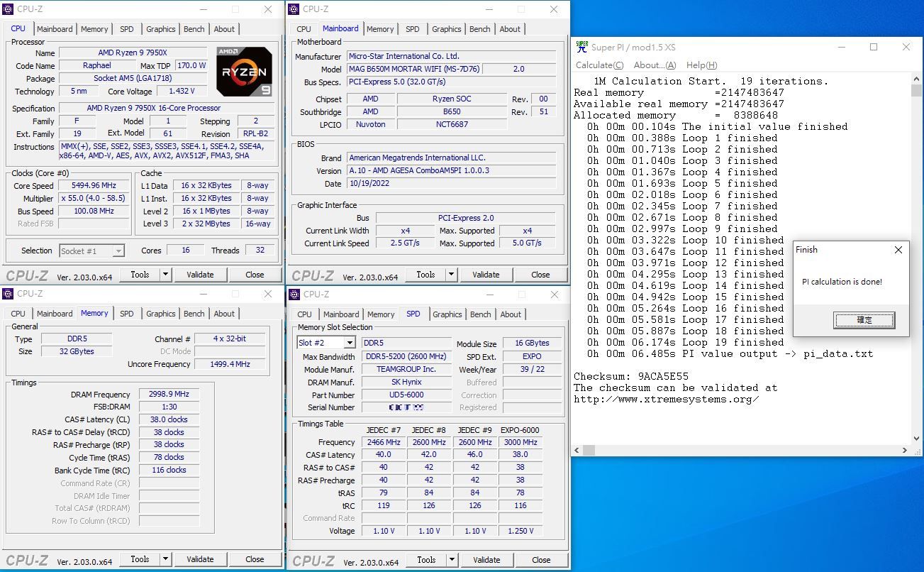Minimize the Super PI window
924x572 pixels.
pos(841,48)
